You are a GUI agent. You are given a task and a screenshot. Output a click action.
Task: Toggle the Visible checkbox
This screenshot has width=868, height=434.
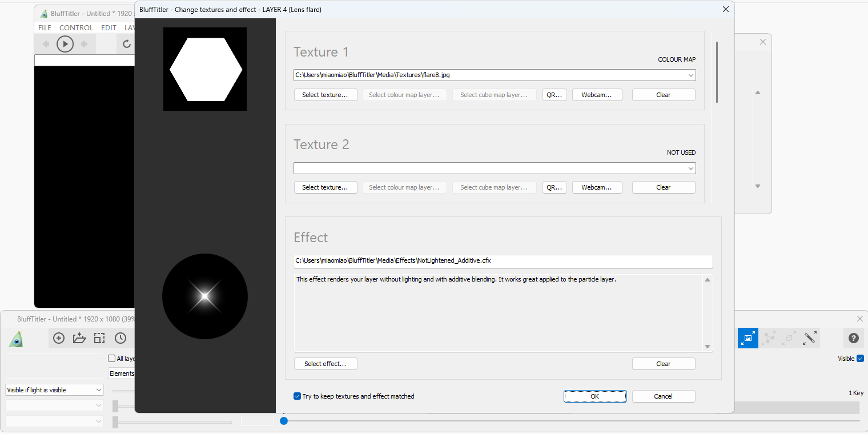pyautogui.click(x=860, y=359)
